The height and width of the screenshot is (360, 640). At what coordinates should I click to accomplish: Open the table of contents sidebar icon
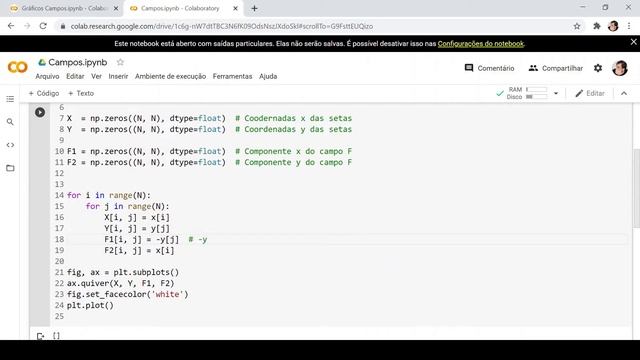(10, 99)
